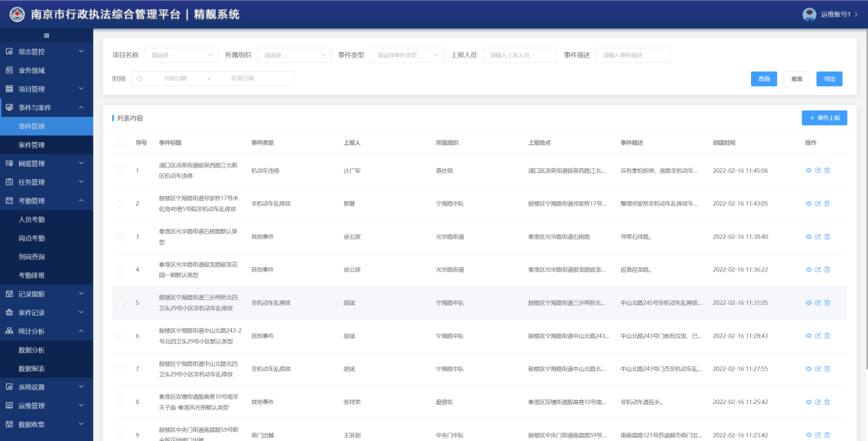Click the 事件上报 button
Screen dimensions: 868x441
[824, 118]
